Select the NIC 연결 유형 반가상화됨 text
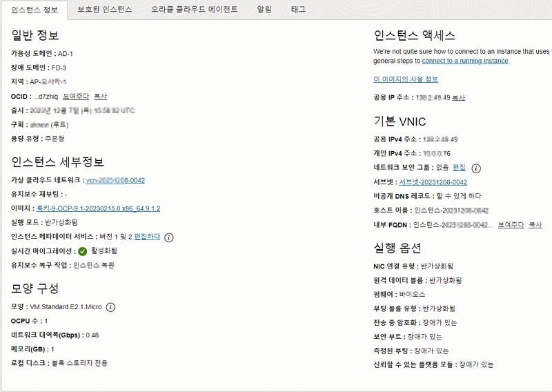This screenshot has height=392, width=552. coord(413,266)
